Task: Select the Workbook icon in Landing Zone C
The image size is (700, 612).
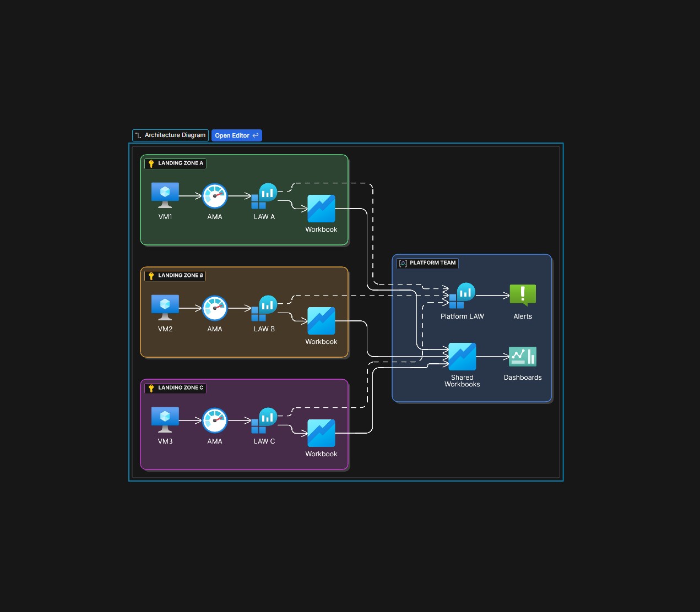Action: (321, 434)
